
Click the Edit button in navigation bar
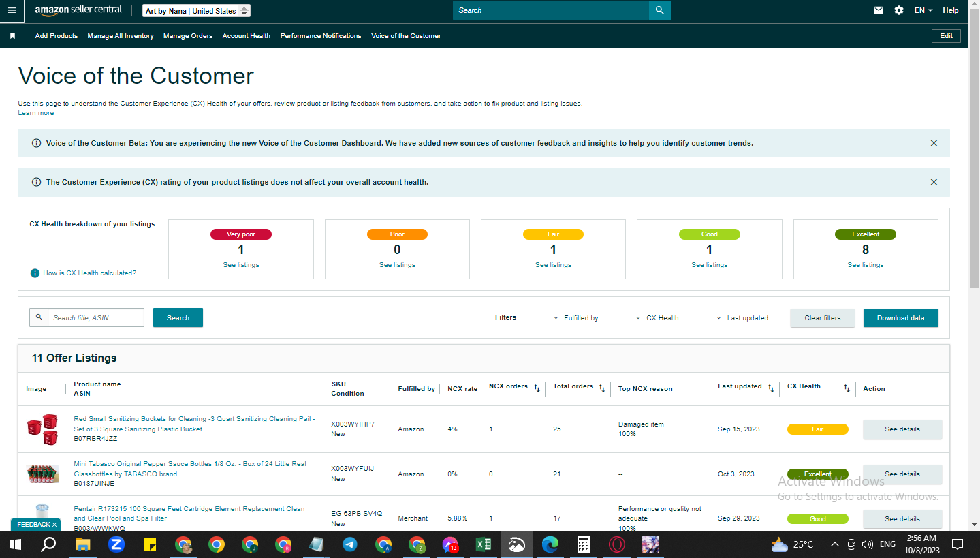946,36
